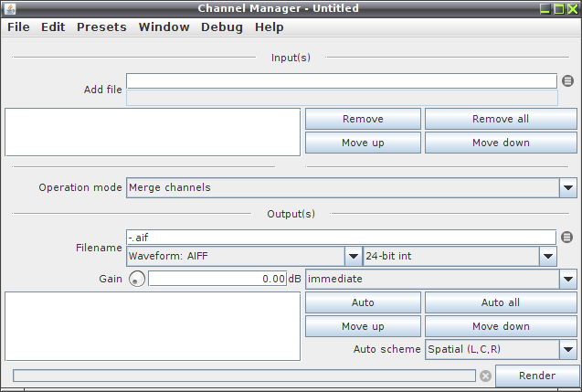Click the Java icon in the title bar

coord(10,8)
